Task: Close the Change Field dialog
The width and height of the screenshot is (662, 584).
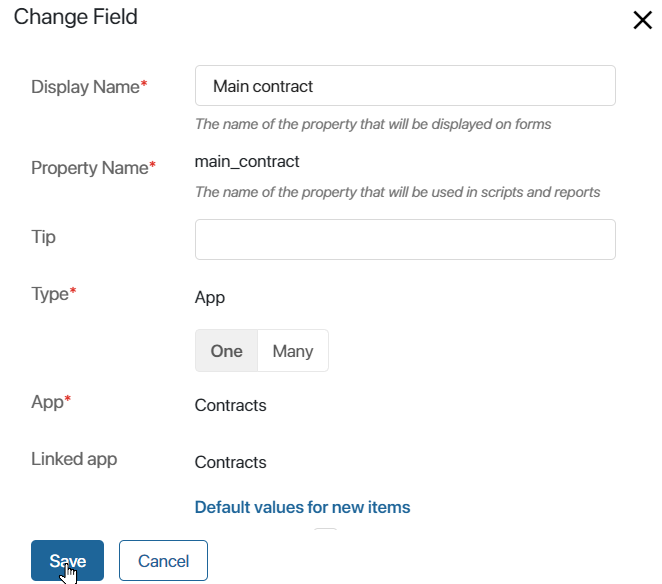Action: click(643, 20)
